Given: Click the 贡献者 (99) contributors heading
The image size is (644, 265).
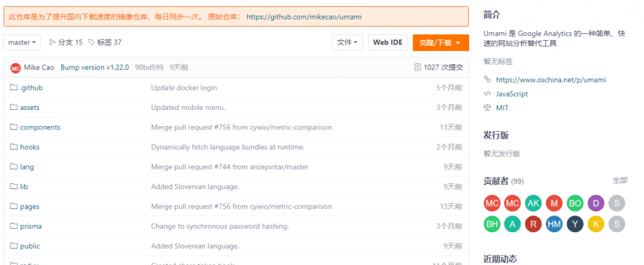Looking at the screenshot, I should [504, 181].
